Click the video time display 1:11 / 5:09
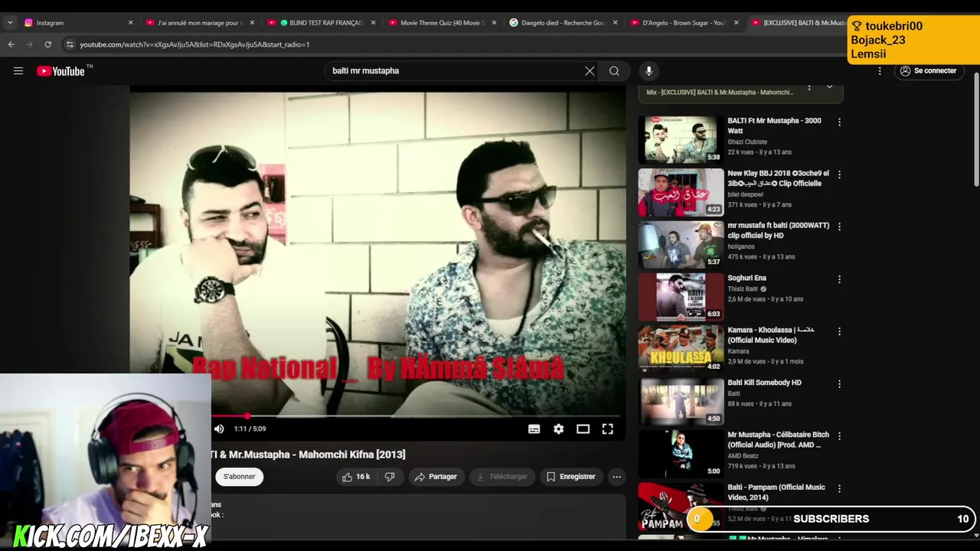The image size is (980, 551). point(250,429)
